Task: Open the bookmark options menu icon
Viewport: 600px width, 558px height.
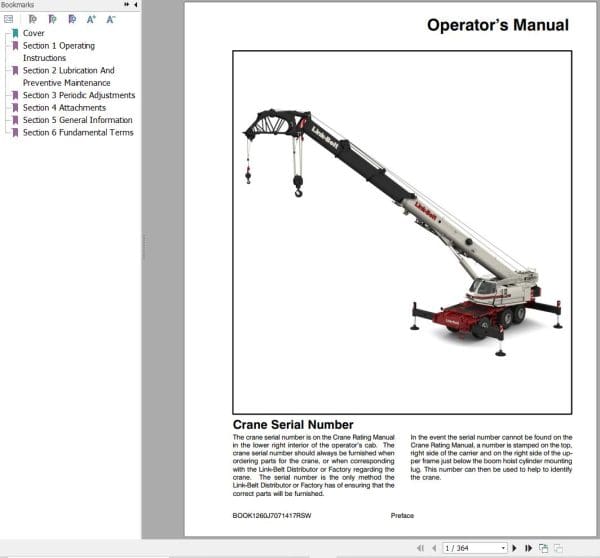Action: pos(8,19)
